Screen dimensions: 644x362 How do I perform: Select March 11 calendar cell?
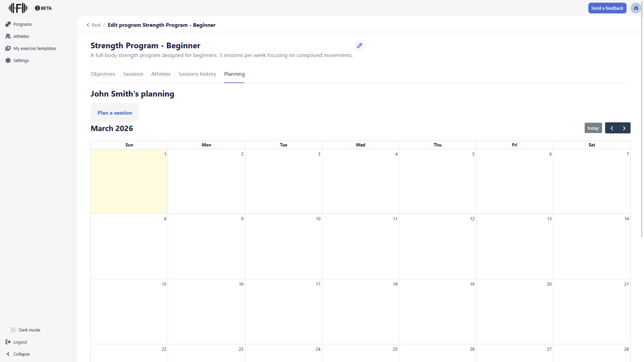tap(360, 246)
